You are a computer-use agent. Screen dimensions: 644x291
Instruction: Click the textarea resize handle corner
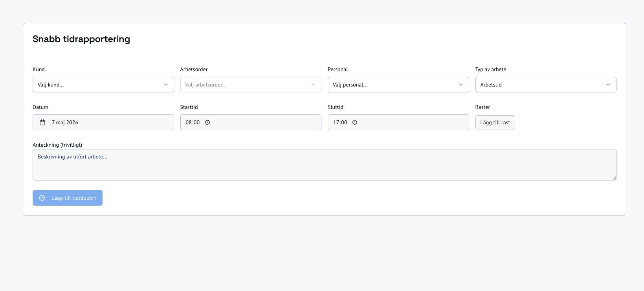coord(614,178)
